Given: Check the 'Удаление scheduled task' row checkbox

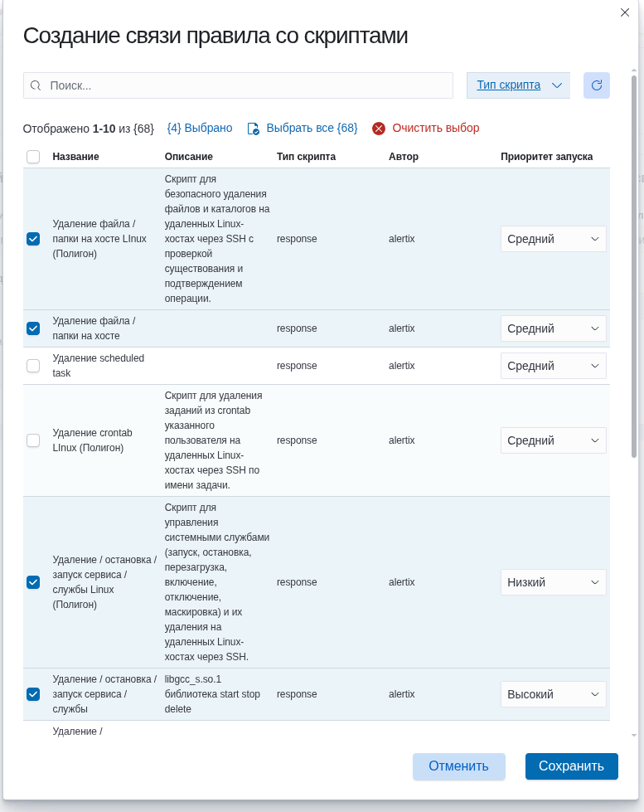Looking at the screenshot, I should click(x=33, y=366).
